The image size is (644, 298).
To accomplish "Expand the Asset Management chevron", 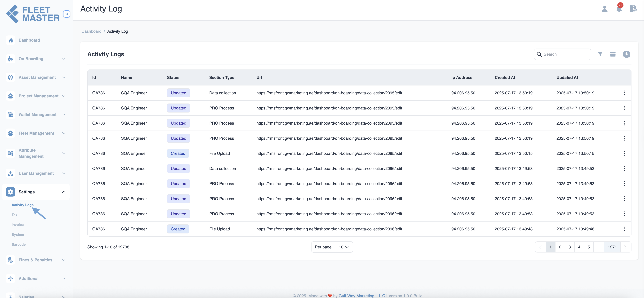I will (64, 77).
